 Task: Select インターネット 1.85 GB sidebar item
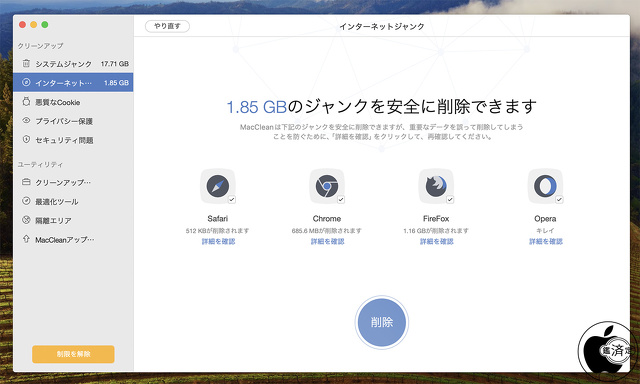click(x=73, y=82)
